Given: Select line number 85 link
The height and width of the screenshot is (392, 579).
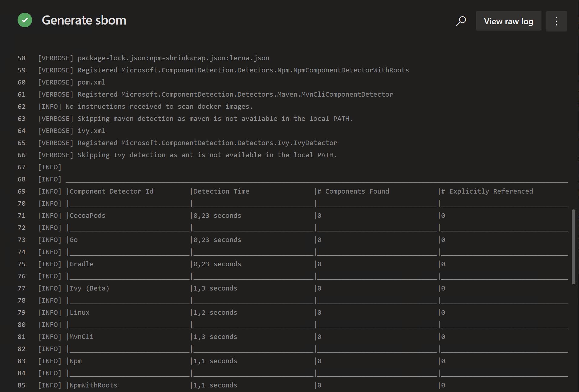Looking at the screenshot, I should pyautogui.click(x=22, y=385).
